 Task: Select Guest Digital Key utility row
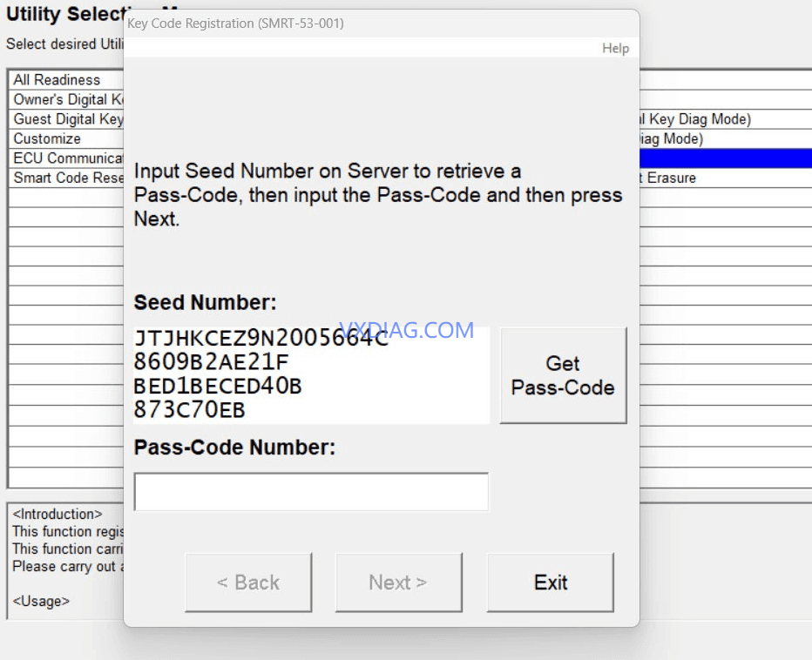coord(66,119)
